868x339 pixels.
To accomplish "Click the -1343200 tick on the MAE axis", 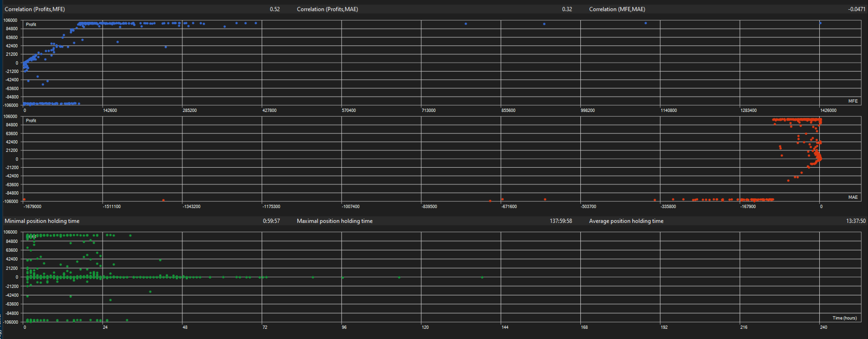I will (x=192, y=207).
